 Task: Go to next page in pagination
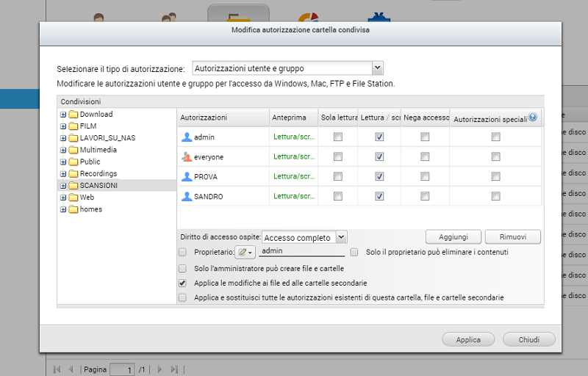pyautogui.click(x=159, y=369)
